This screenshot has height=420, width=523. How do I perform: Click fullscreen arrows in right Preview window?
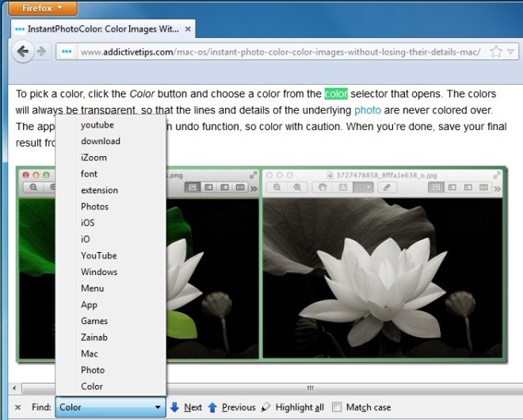click(497, 174)
